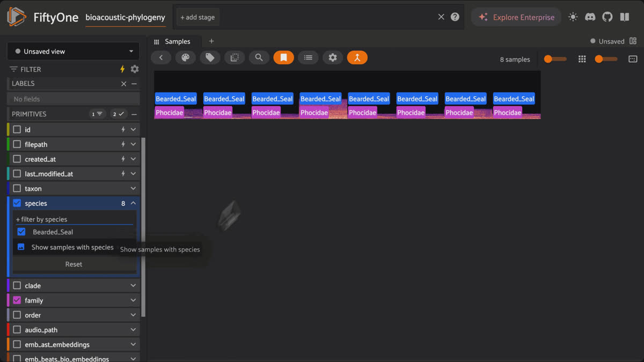This screenshot has height=362, width=644.
Task: Click the PRIMITIVES filtered count badge
Action: [97, 114]
